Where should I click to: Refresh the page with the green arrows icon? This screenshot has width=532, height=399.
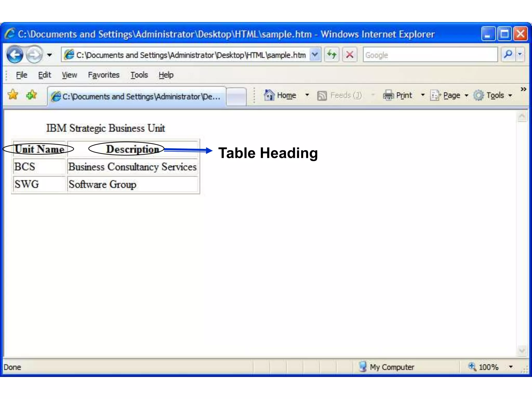(x=332, y=55)
